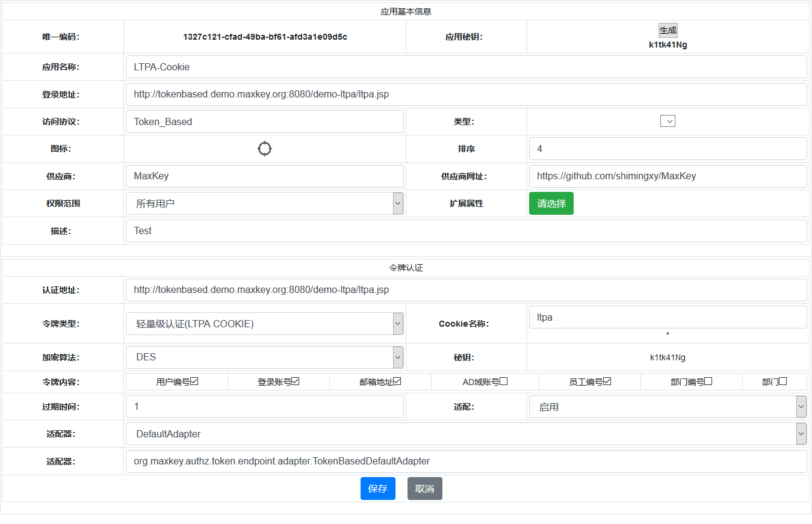Expand the 加密算法 DES dropdown
The image size is (812, 524).
coord(265,357)
